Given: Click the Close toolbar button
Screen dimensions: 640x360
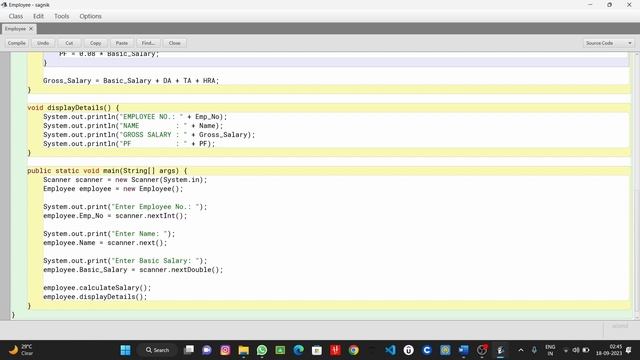Looking at the screenshot, I should tap(174, 43).
